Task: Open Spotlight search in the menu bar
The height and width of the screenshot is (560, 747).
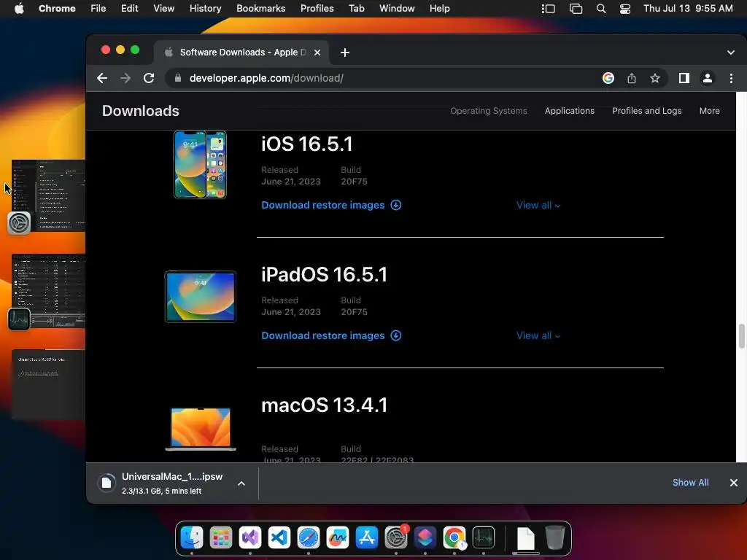Action: [x=601, y=9]
